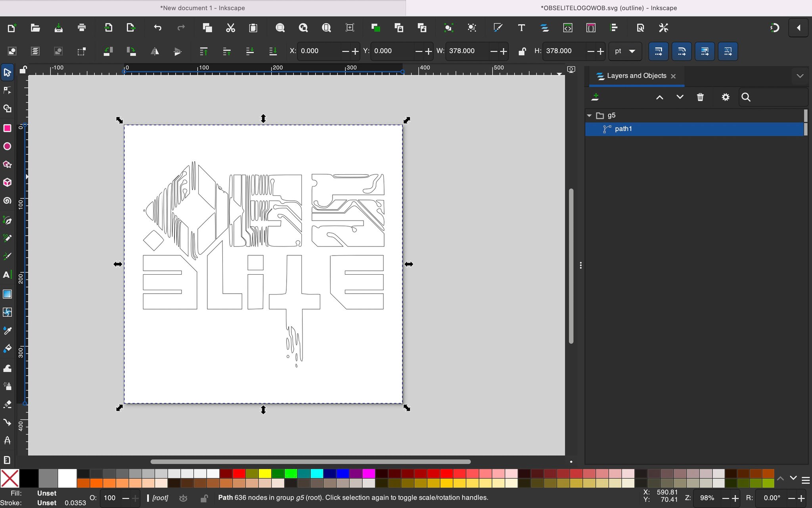Viewport: 812px width, 508px height.
Task: Select the Eraser tool
Action: (x=7, y=404)
